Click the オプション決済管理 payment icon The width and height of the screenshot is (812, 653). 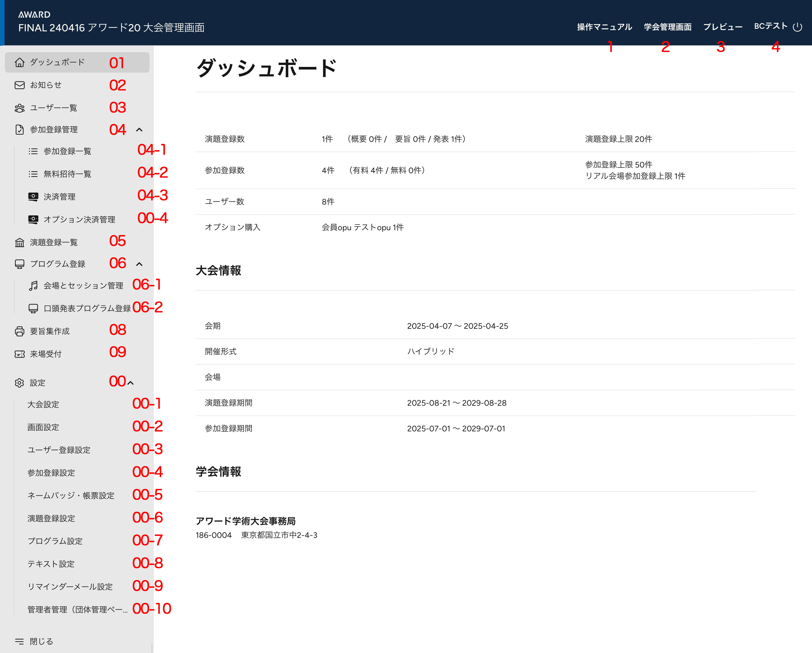(33, 219)
